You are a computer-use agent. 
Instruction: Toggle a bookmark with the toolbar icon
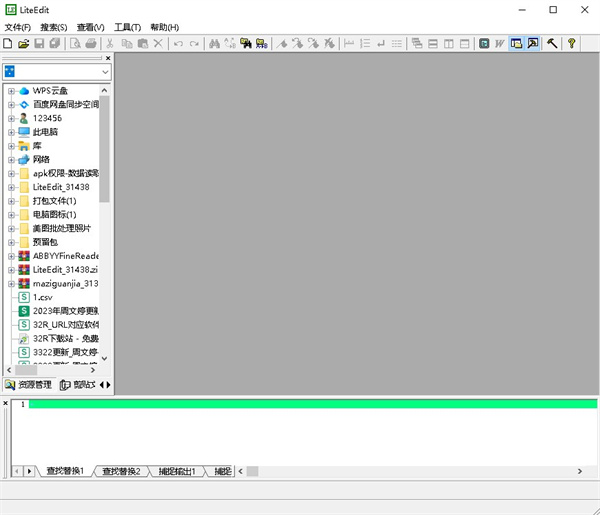282,44
